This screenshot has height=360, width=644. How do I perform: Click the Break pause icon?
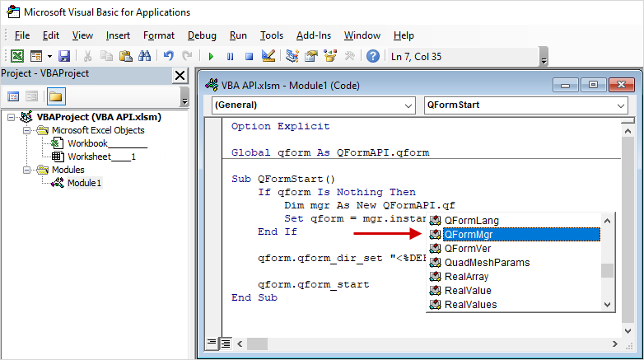[x=229, y=56]
